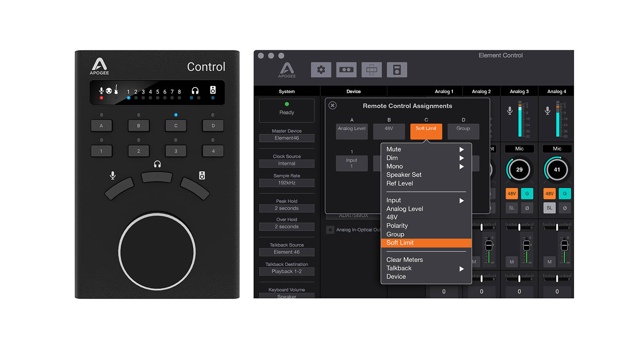Click the Apogee logo in Element Control window
644x351 pixels.
tap(287, 70)
